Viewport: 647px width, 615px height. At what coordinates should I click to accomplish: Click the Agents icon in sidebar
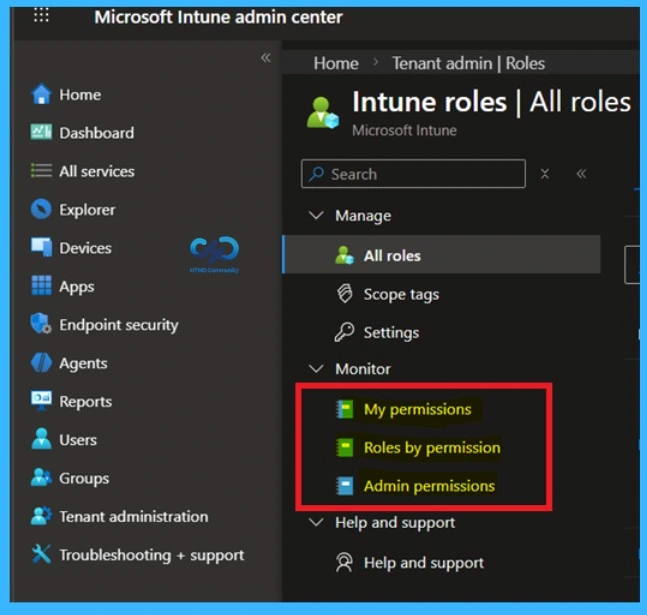point(41,363)
